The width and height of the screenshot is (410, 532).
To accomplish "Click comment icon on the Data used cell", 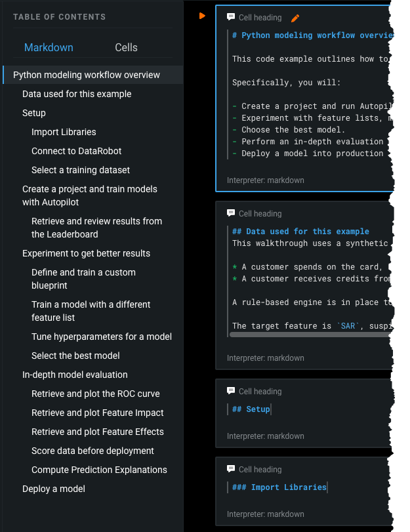I will point(231,213).
